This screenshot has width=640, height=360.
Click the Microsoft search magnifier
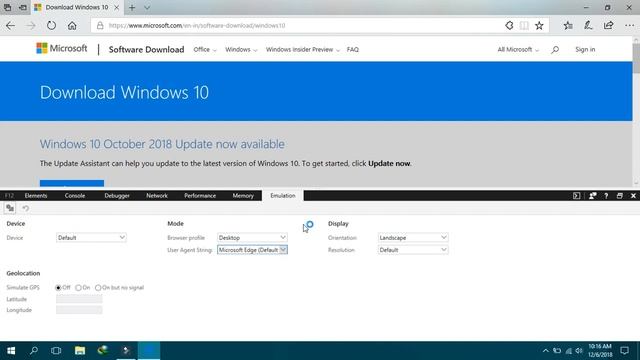(555, 50)
